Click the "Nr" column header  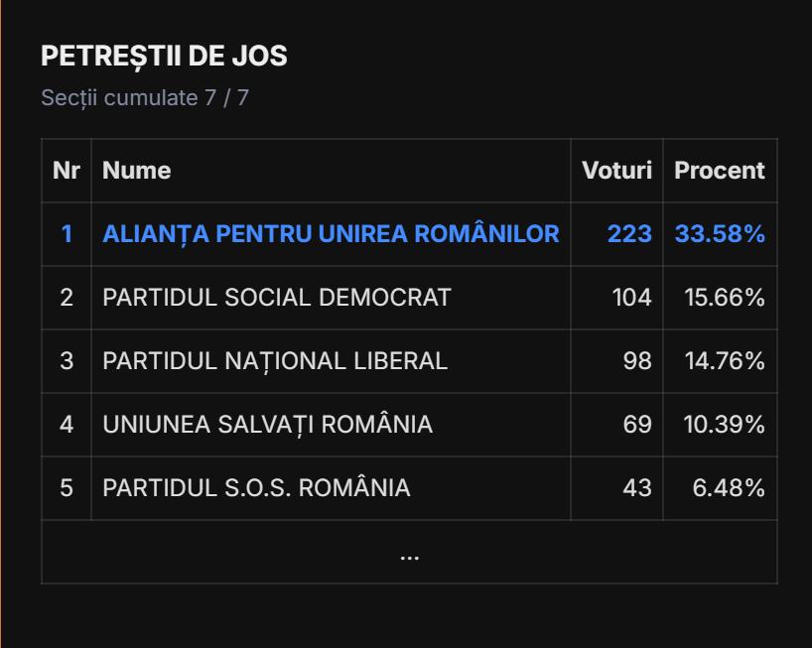click(67, 171)
